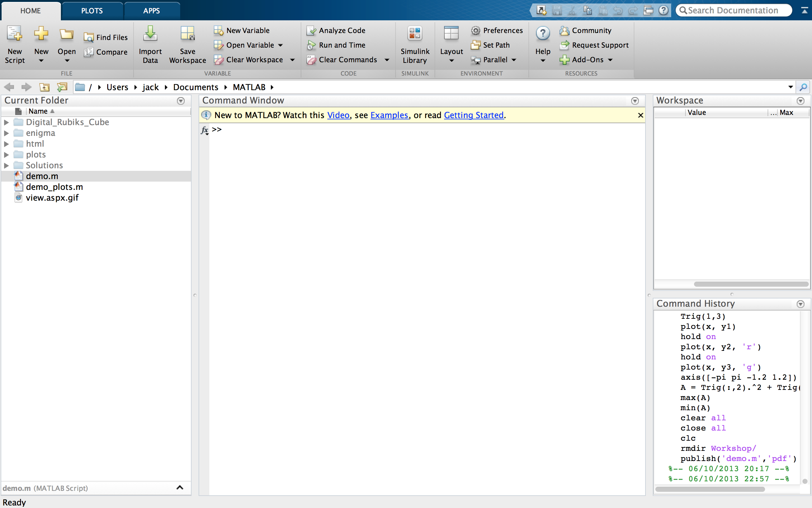Click the Open Variable icon

tap(219, 45)
